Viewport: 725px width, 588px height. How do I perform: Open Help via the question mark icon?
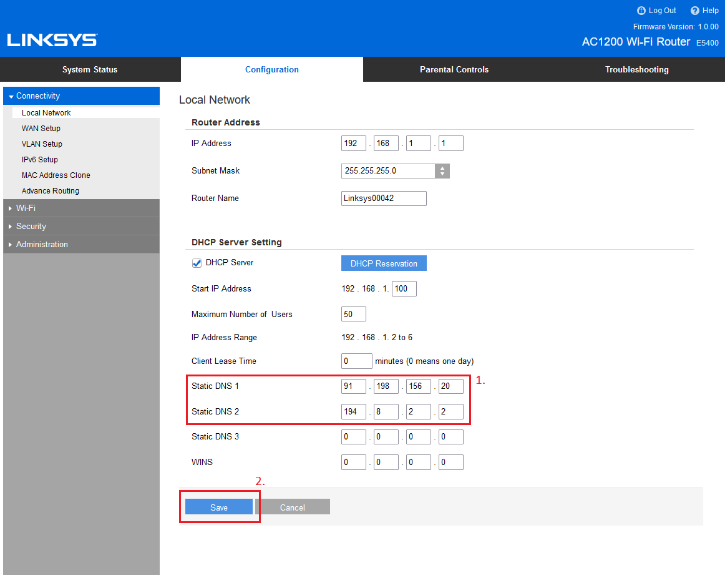coord(694,11)
